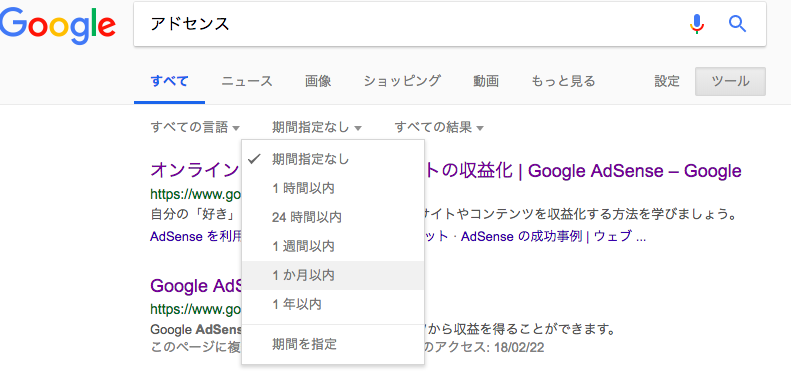Open 設定 options
The image size is (791, 377).
[667, 81]
